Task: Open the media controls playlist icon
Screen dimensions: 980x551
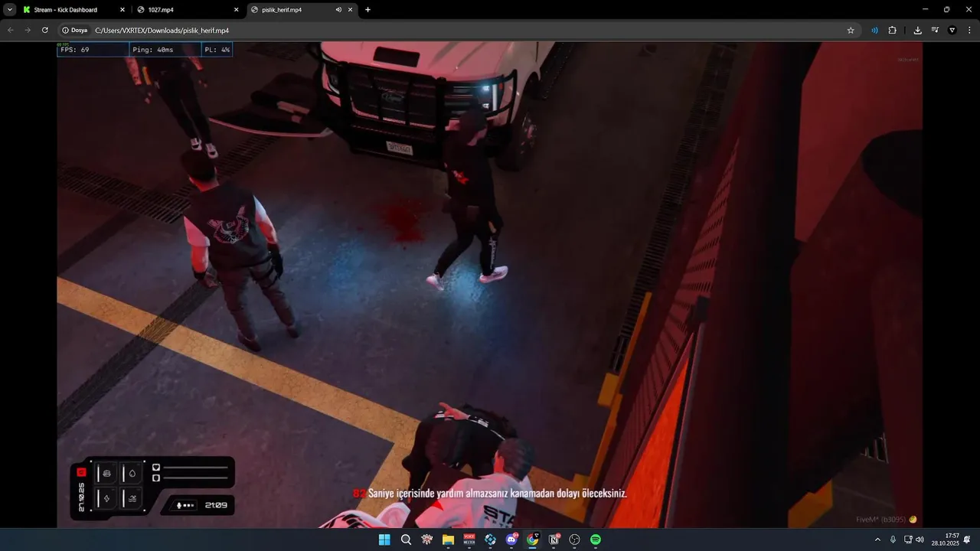Action: coord(935,30)
